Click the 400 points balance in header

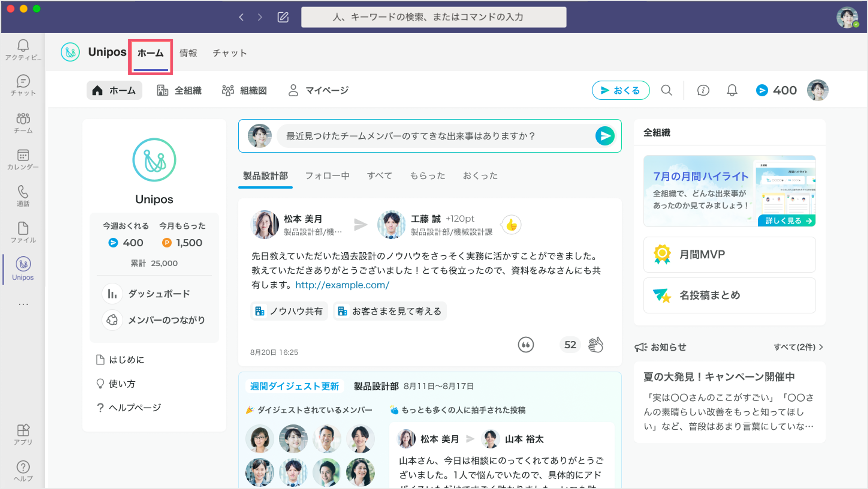[x=776, y=90]
